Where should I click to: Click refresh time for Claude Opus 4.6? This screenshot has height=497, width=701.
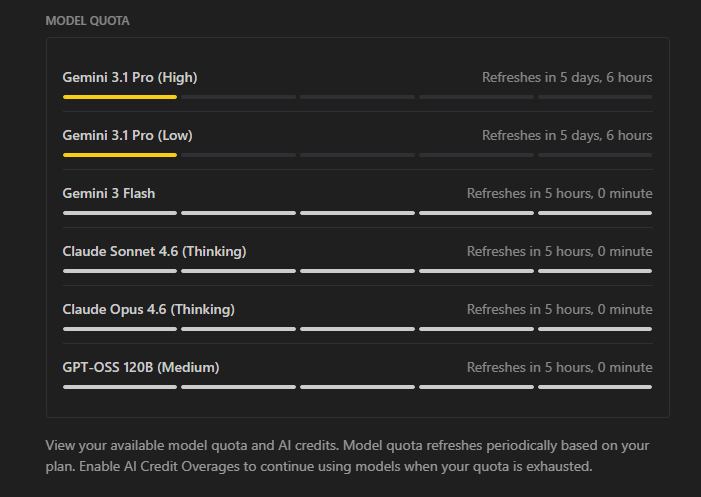click(x=559, y=309)
